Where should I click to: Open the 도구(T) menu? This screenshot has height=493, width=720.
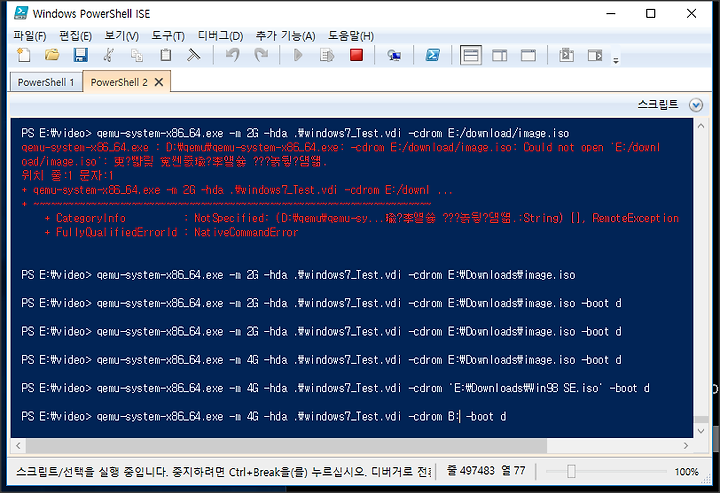[x=168, y=36]
